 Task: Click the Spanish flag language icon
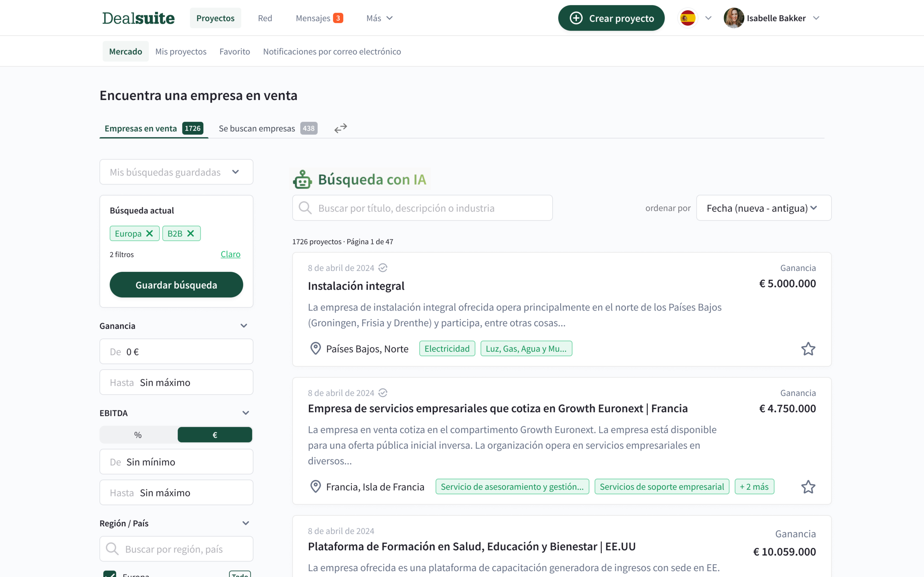pos(688,18)
